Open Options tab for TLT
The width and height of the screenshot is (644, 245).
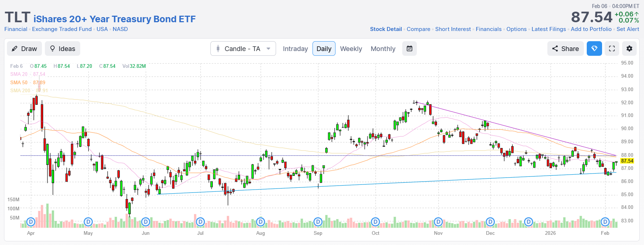coord(516,29)
